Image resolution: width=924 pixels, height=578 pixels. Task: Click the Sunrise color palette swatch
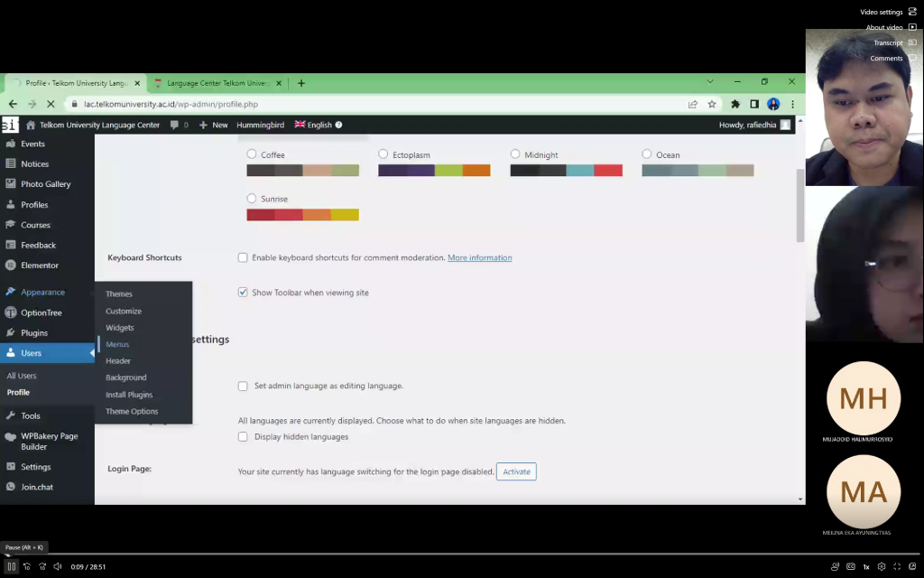coord(303,215)
